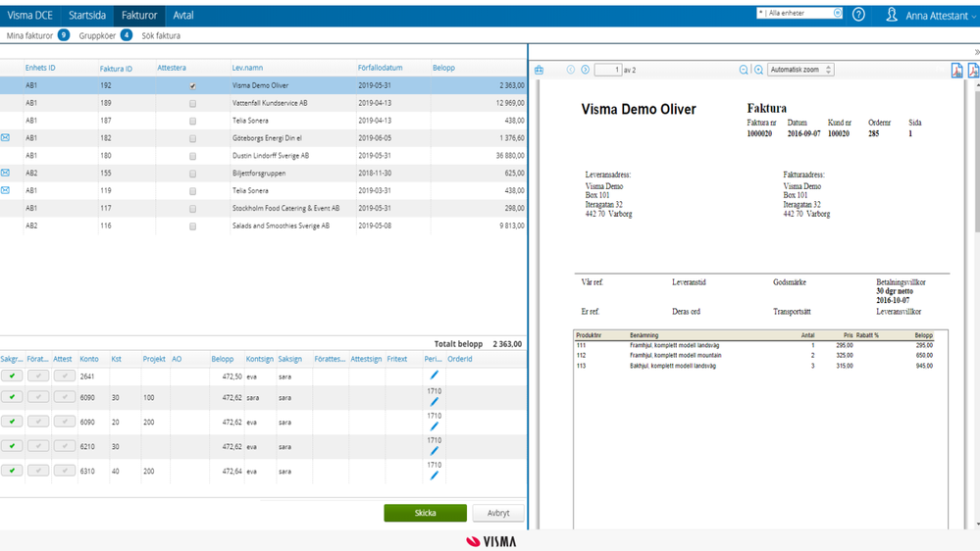The image size is (980, 551).
Task: Open Anna Attestant user menu
Action: pyautogui.click(x=930, y=16)
